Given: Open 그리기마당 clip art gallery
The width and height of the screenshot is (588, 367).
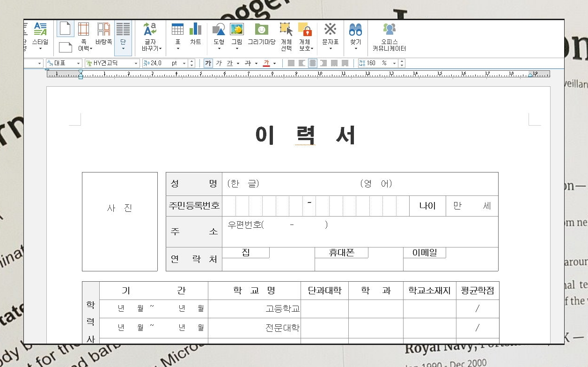Looking at the screenshot, I should tap(261, 33).
